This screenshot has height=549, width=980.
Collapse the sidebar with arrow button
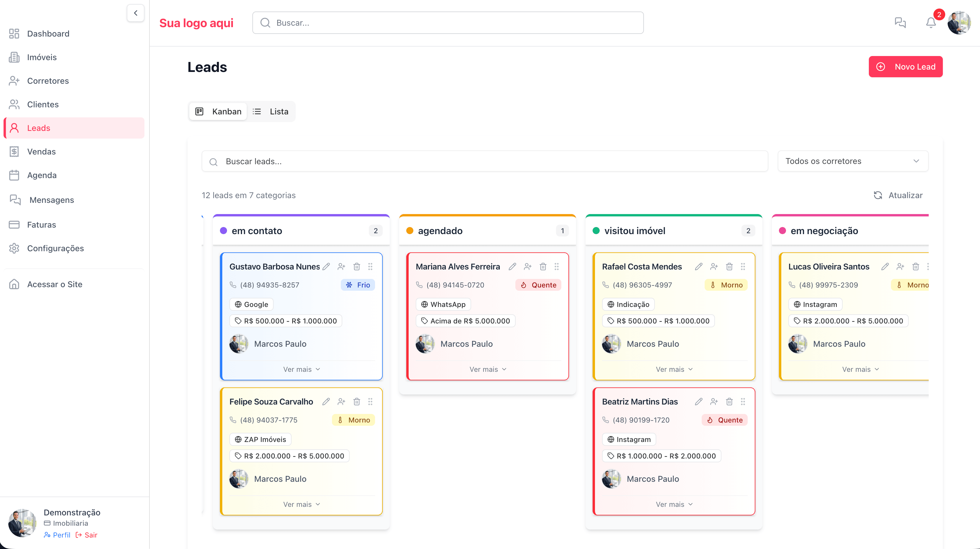[135, 13]
